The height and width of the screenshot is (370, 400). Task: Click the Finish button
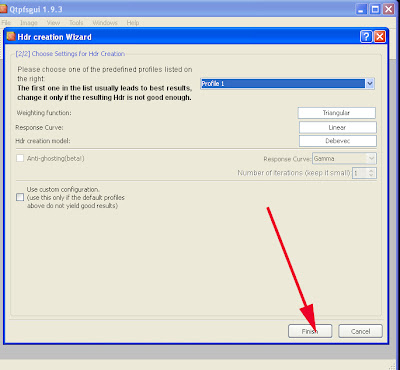click(310, 331)
